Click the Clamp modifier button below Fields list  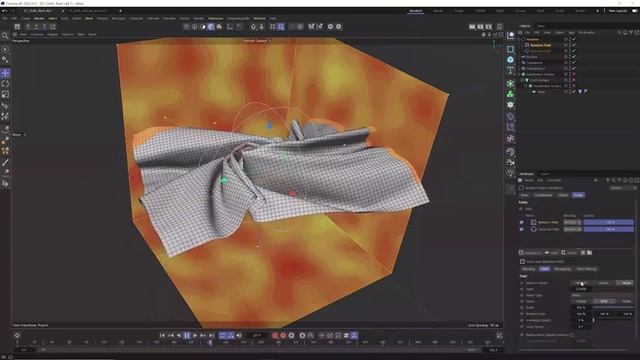pyautogui.click(x=569, y=253)
